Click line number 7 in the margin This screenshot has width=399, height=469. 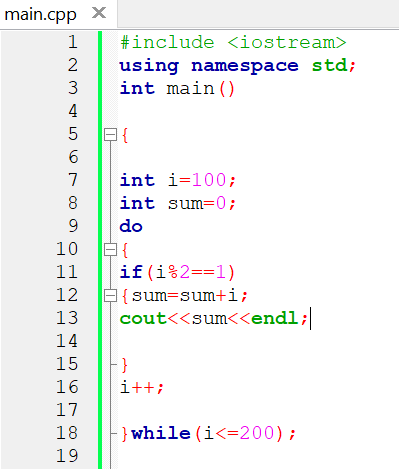coord(73,180)
